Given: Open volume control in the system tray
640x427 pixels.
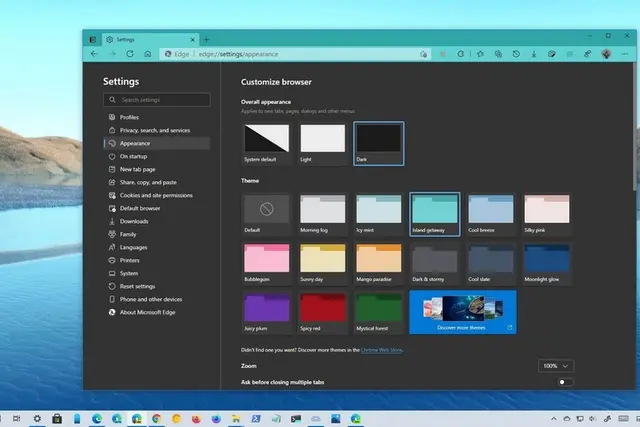Looking at the screenshot, I should [x=593, y=418].
